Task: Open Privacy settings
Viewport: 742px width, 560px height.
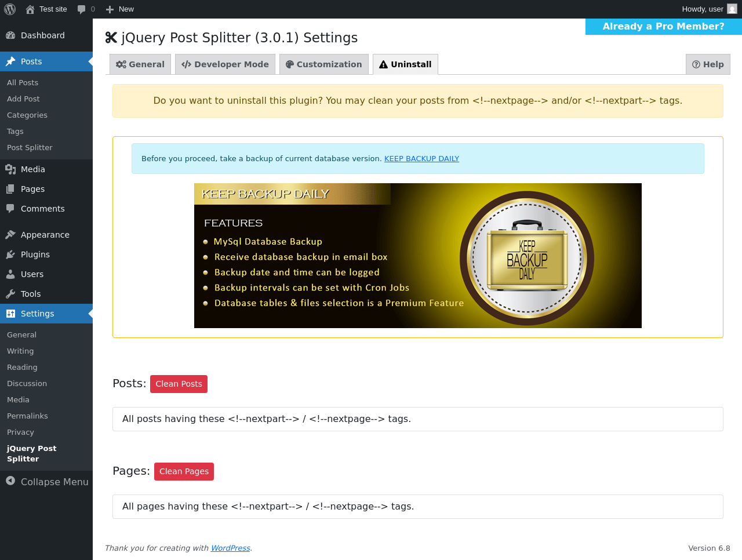Action: pos(20,432)
